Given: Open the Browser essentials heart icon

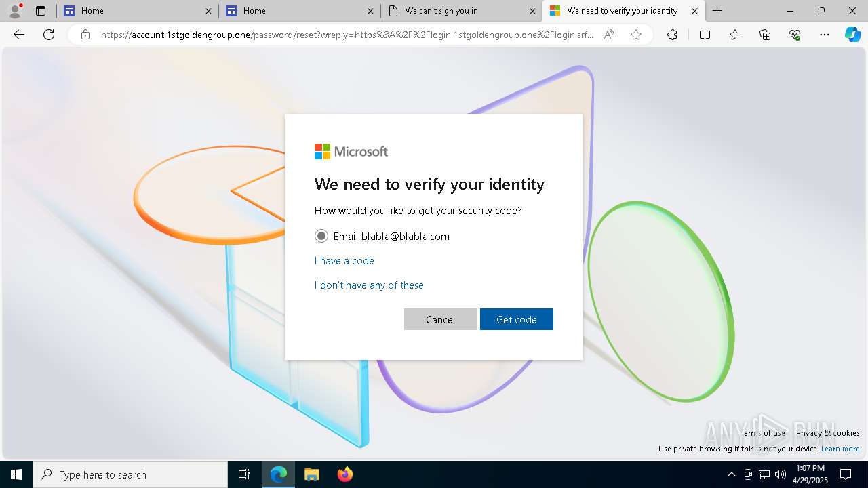Looking at the screenshot, I should tap(795, 35).
